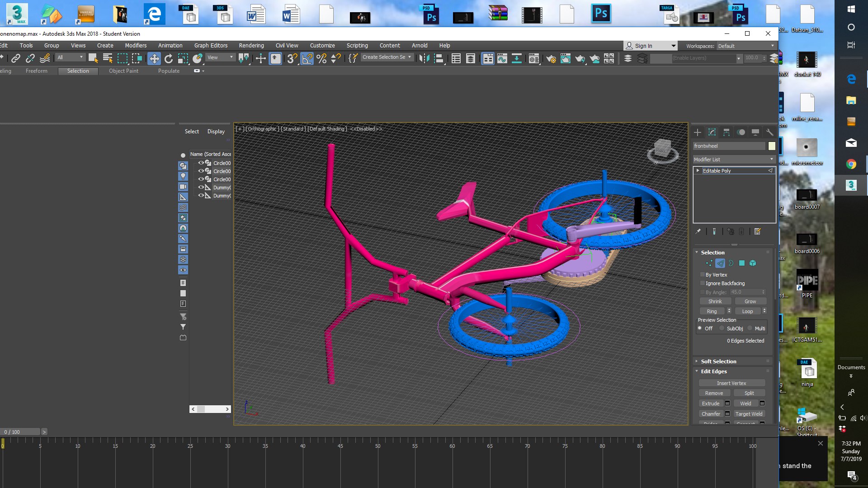Enable the Ignore Backfacing checkbox

point(702,283)
